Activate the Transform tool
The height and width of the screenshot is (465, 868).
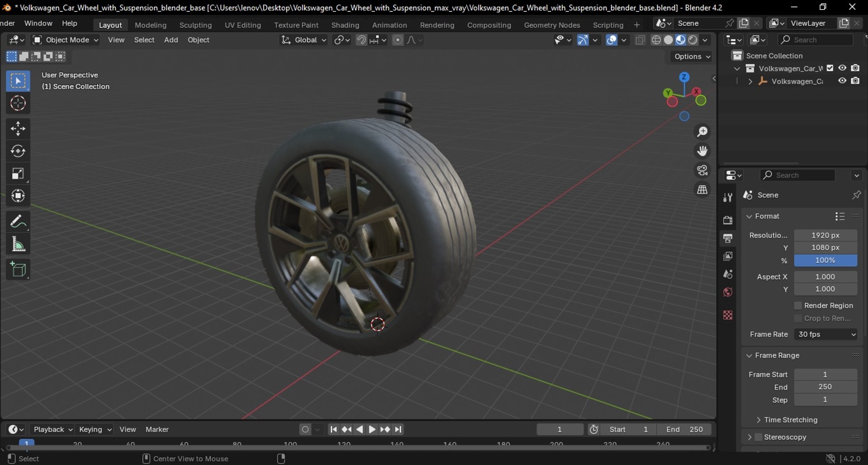[x=18, y=196]
